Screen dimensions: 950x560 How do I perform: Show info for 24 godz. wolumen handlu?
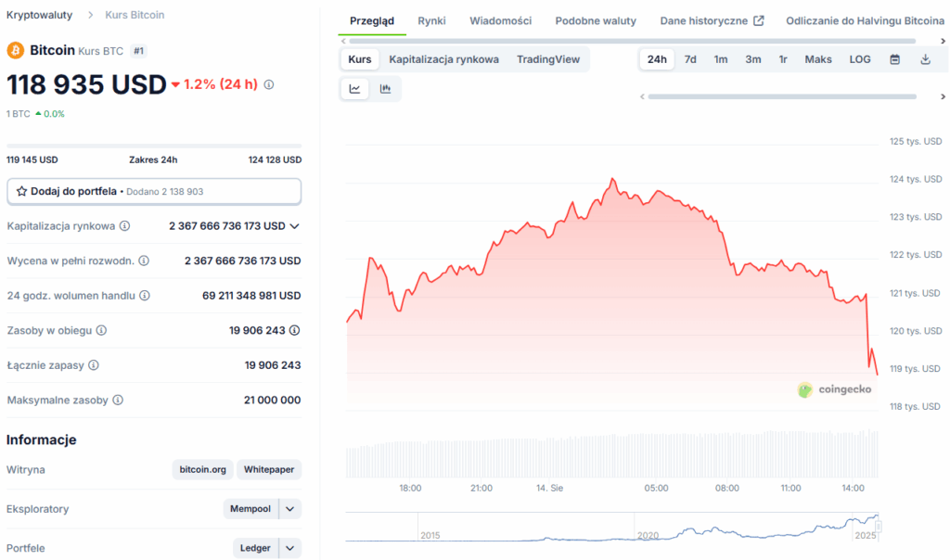[145, 296]
